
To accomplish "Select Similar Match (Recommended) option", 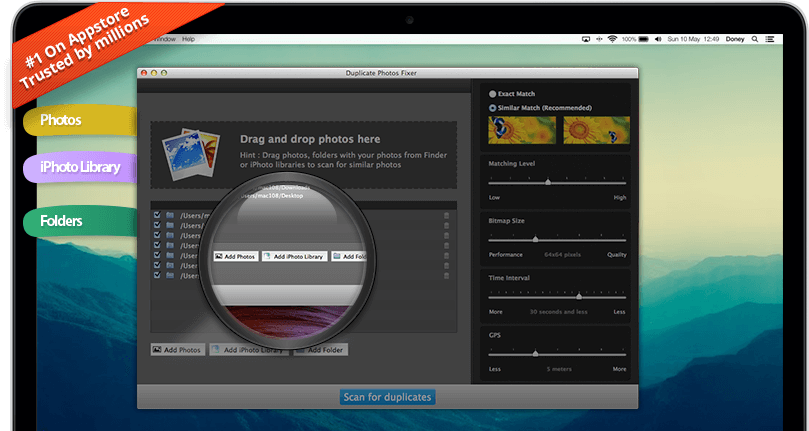I will (x=492, y=108).
